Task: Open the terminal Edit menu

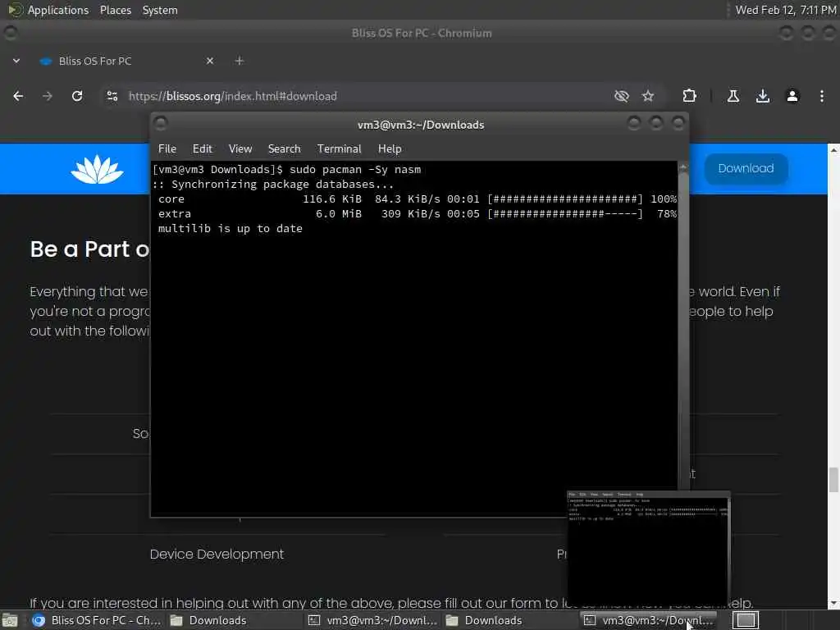Action: point(203,149)
